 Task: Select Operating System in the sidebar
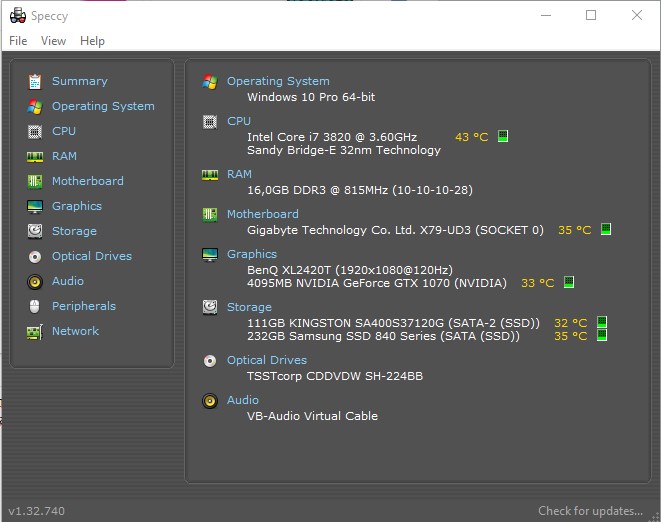pyautogui.click(x=103, y=106)
